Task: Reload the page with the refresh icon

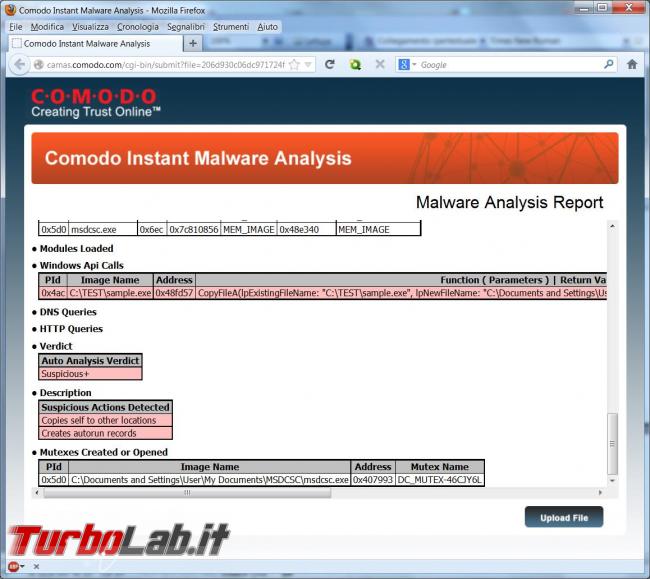Action: (330, 64)
